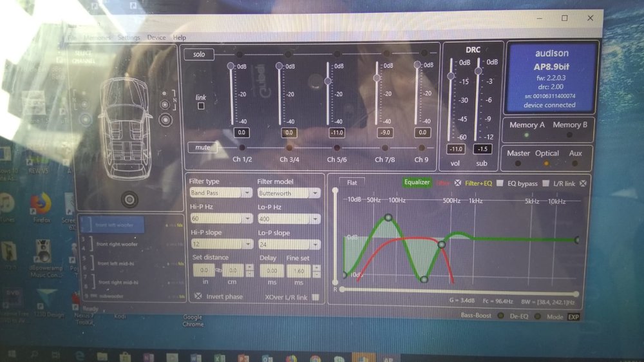
Task: Select the left front woofer speaker icon
Action: tap(86, 120)
